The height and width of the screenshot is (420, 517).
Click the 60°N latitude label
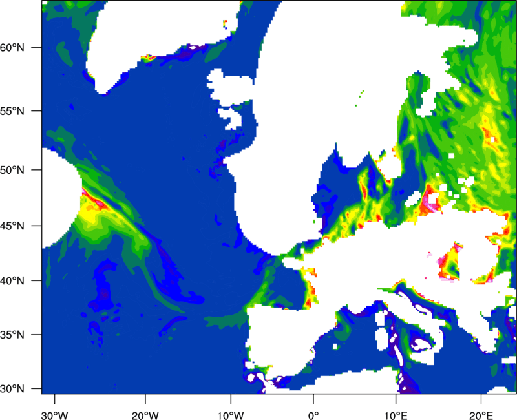pyautogui.click(x=17, y=48)
